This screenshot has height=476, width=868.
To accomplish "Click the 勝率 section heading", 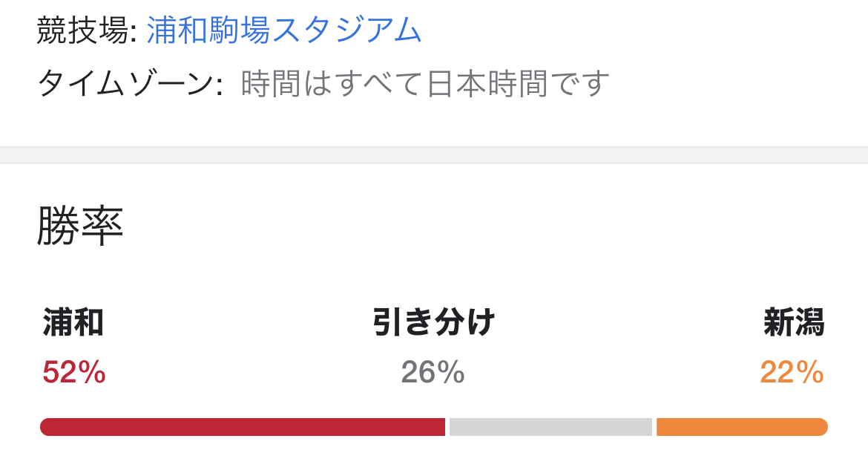I will 80,226.
